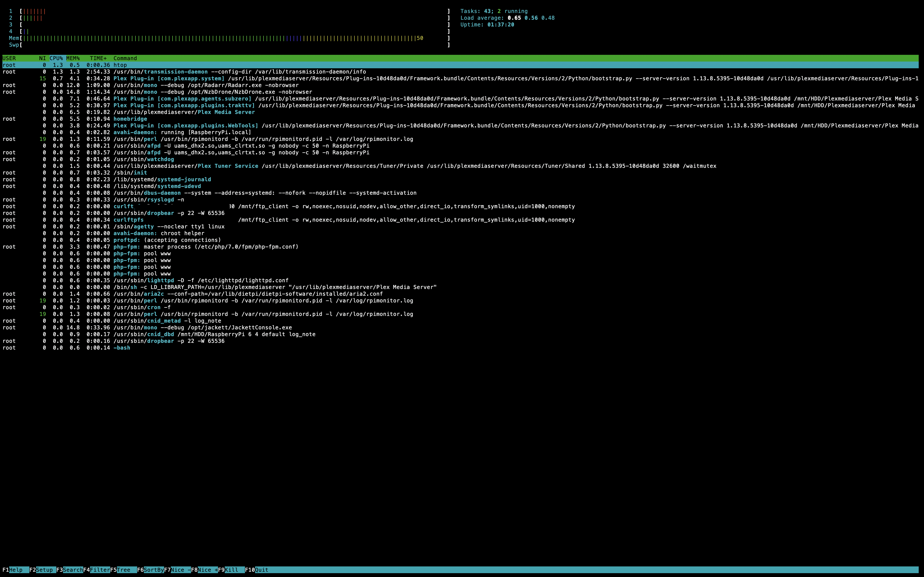Open F4 Filter option

(x=96, y=570)
